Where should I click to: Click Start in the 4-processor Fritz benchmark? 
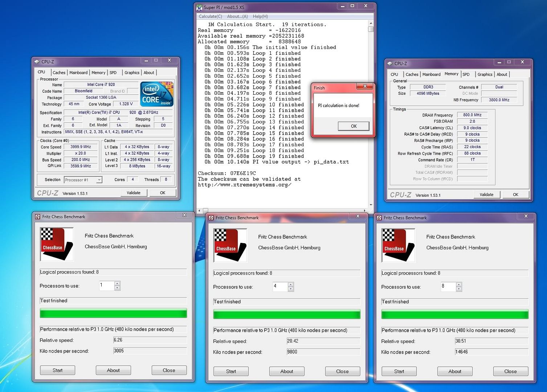[x=231, y=371]
